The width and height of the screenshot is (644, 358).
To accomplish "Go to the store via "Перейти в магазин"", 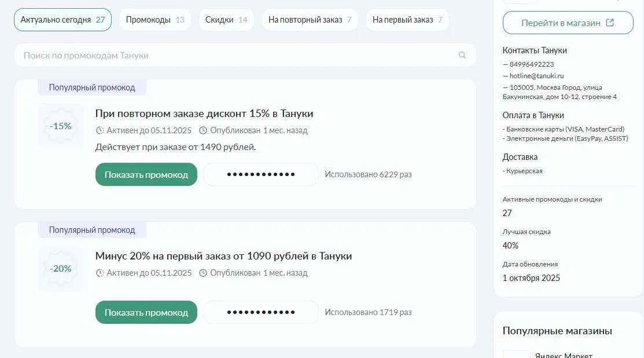I will [x=568, y=23].
